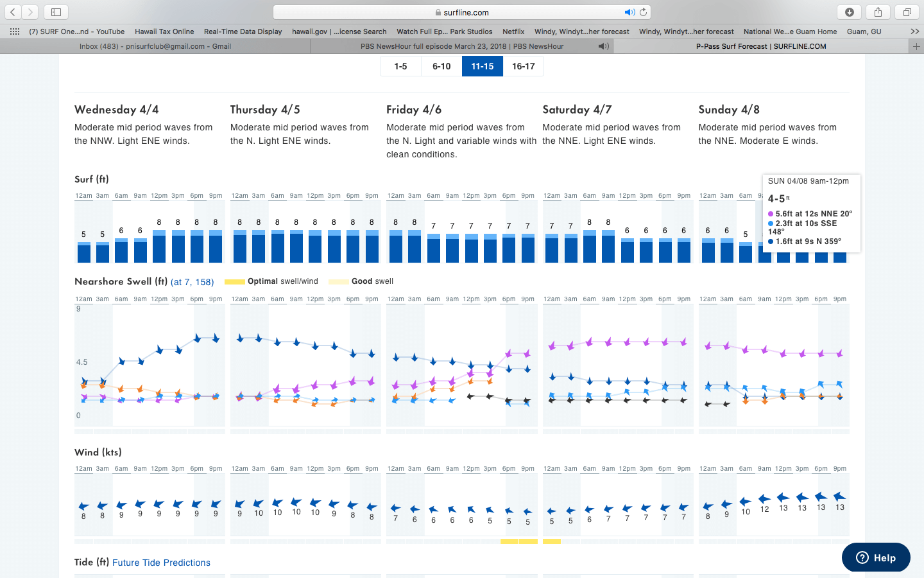
Task: Click Thursday 3am wind arrow 10 kts
Action: pyautogui.click(x=258, y=504)
